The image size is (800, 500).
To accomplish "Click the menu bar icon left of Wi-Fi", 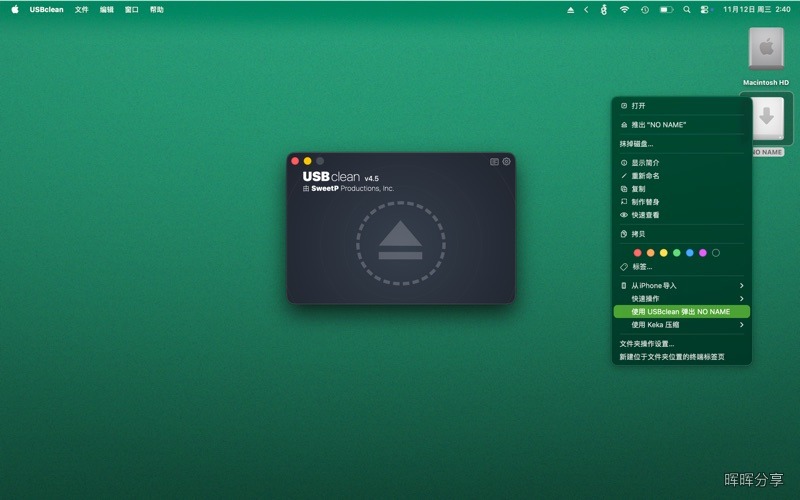I will 604,10.
